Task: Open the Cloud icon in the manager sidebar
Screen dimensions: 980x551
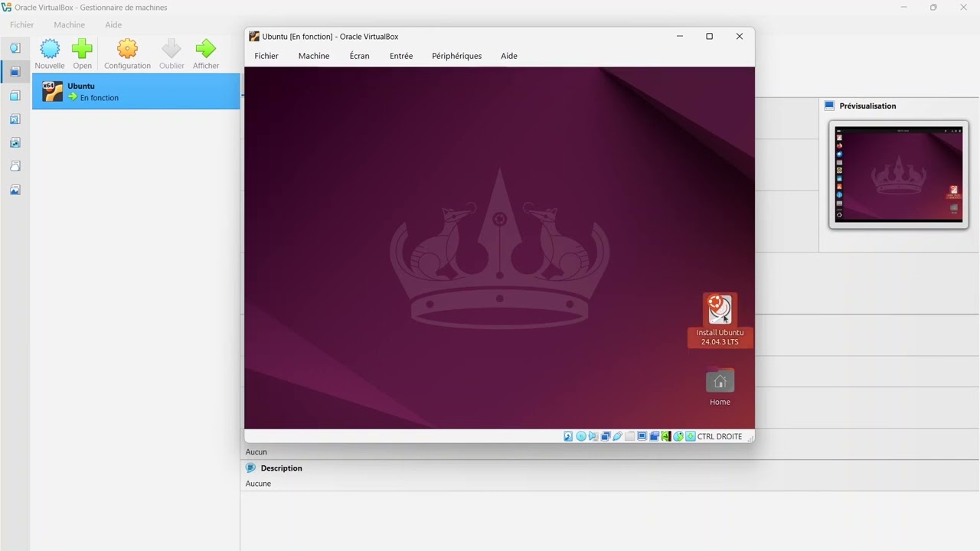Action: pos(15,166)
